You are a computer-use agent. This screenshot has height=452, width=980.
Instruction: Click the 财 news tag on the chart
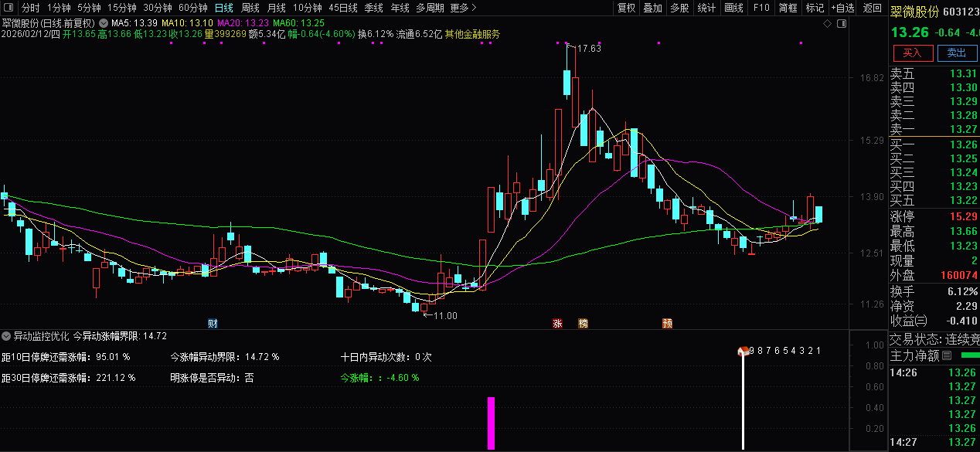click(213, 324)
